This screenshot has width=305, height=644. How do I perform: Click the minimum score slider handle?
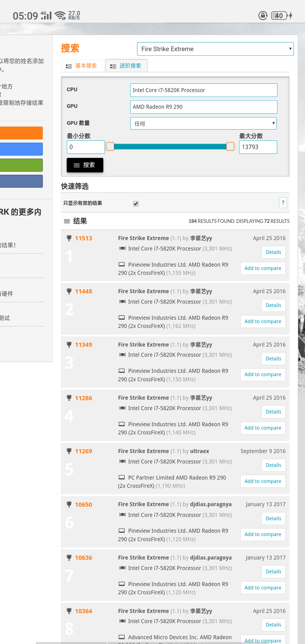[x=110, y=146]
